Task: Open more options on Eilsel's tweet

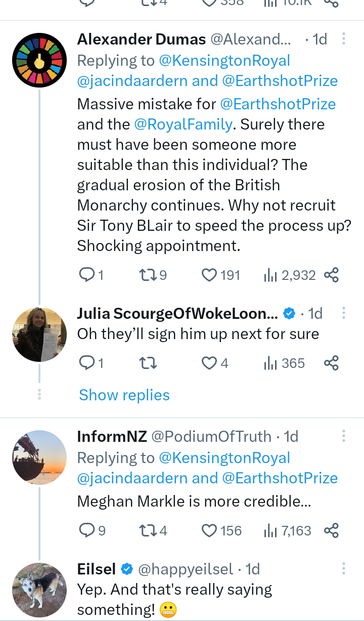Action: (x=344, y=569)
